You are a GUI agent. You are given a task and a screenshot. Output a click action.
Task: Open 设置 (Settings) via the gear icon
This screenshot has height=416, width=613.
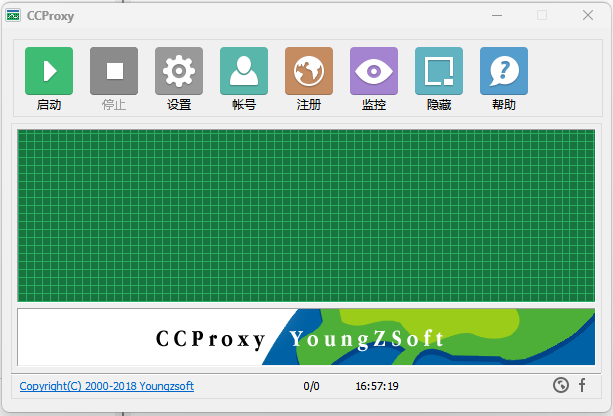(x=179, y=72)
